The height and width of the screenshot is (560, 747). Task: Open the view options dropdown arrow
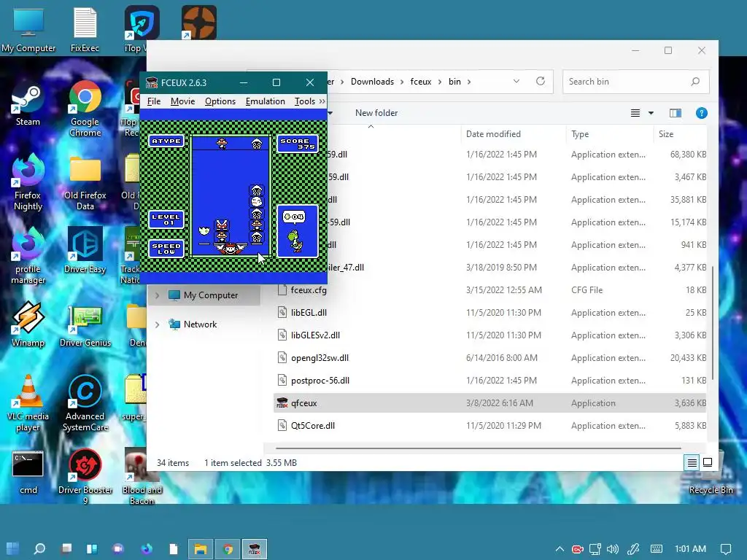pyautogui.click(x=651, y=113)
